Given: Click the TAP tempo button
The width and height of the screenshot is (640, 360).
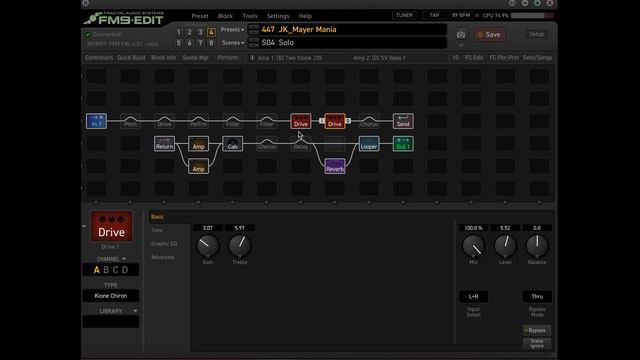Looking at the screenshot, I should (434, 15).
